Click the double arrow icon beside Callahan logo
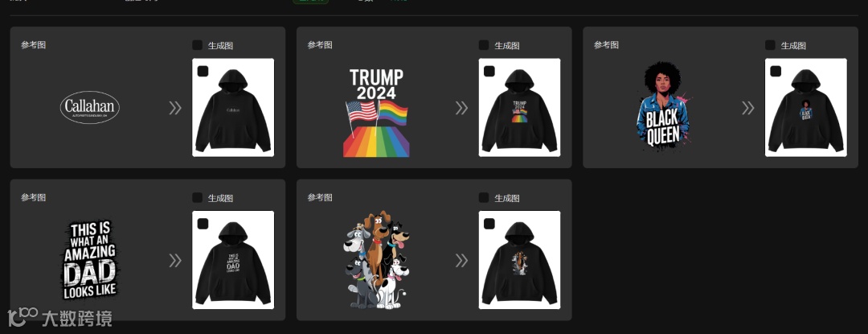Image resolution: width=868 pixels, height=334 pixels. pyautogui.click(x=175, y=108)
